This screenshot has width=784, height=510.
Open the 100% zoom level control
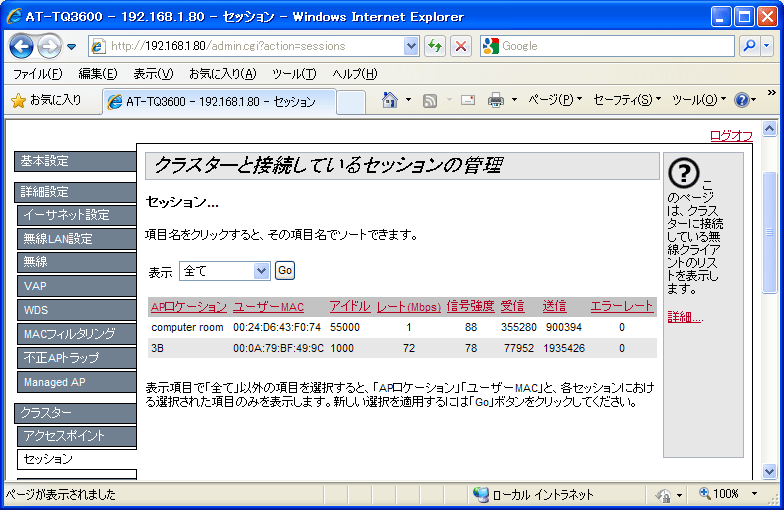[728, 494]
